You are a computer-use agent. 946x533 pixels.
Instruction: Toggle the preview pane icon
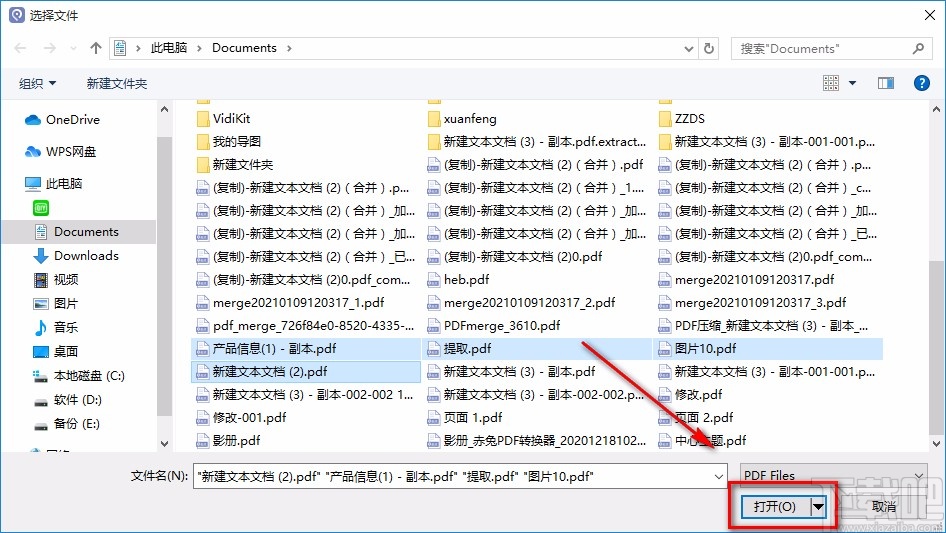(886, 83)
